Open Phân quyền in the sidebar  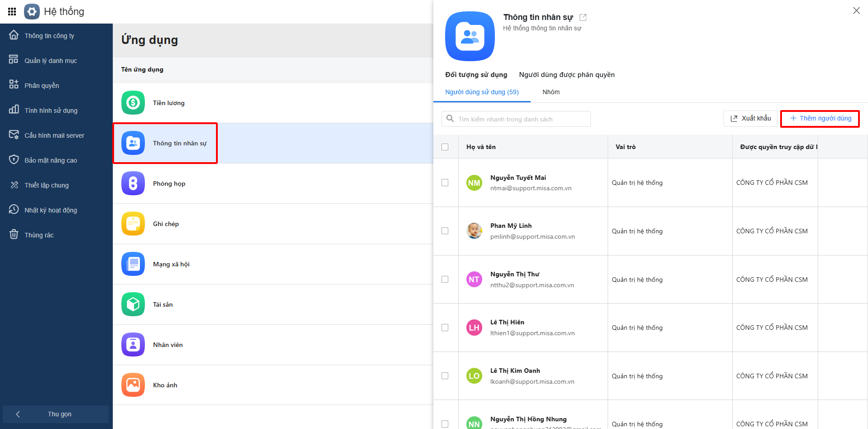point(42,86)
